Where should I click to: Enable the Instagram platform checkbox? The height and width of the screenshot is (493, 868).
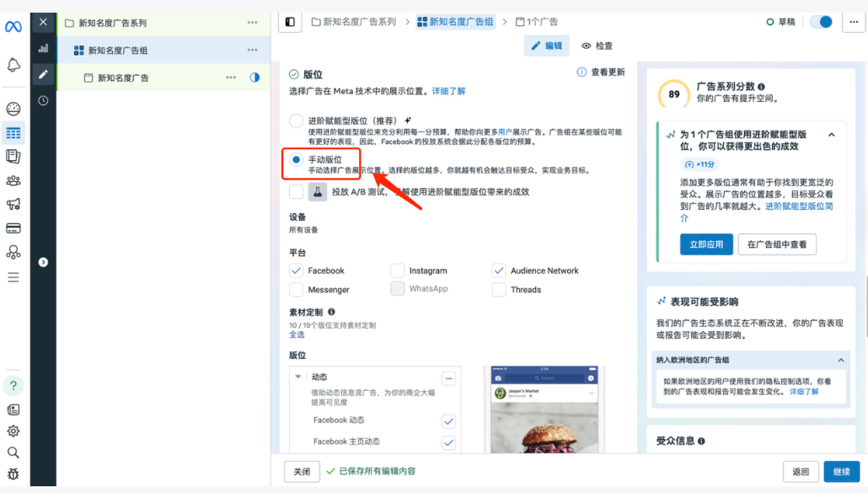(398, 271)
